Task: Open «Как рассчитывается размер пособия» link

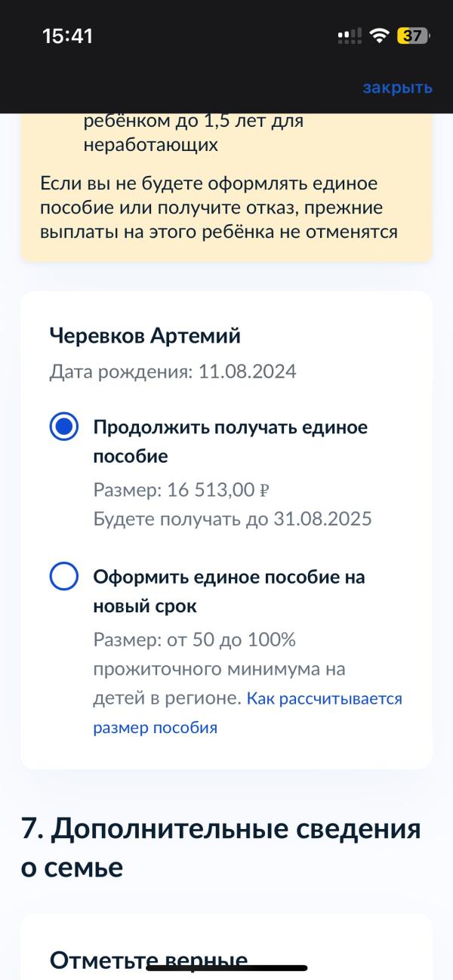Action: (x=248, y=713)
